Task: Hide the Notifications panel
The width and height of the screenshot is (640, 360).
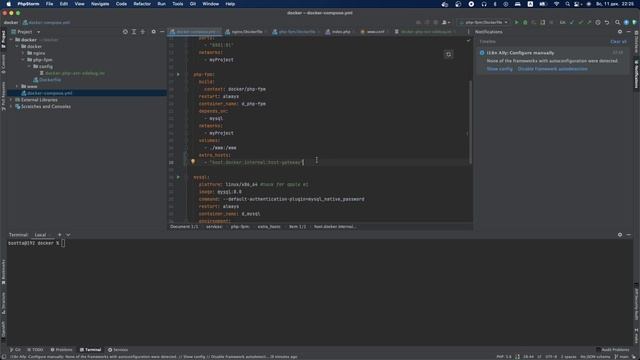Action: point(629,32)
